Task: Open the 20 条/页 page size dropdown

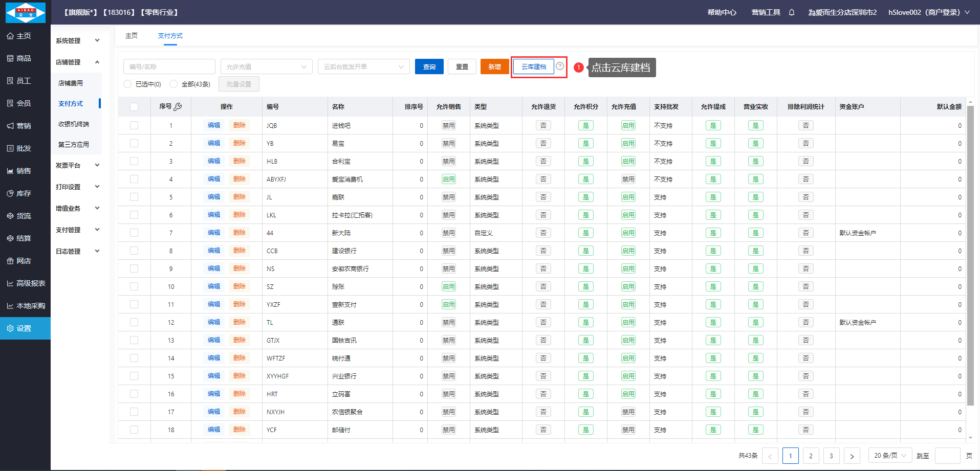Action: (889, 455)
